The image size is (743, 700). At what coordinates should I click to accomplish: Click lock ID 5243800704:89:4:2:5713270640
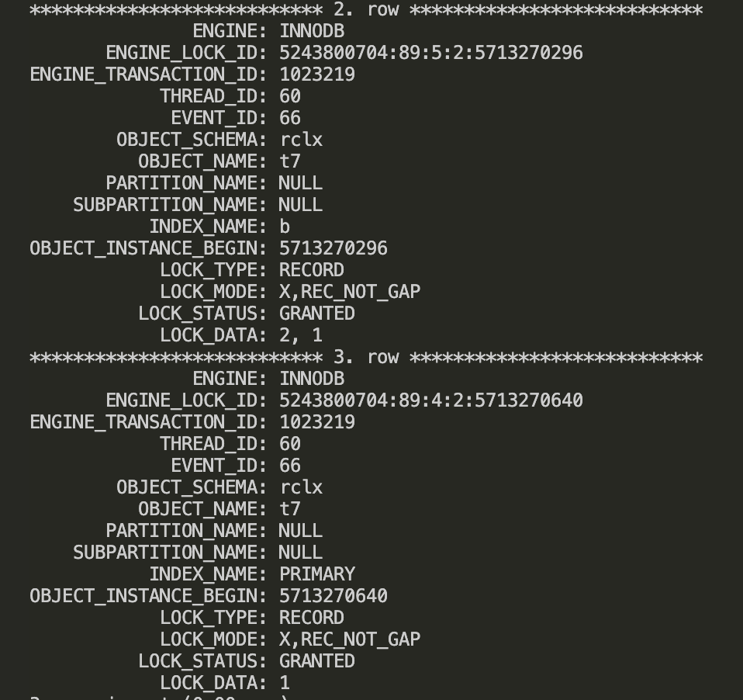[x=430, y=400]
